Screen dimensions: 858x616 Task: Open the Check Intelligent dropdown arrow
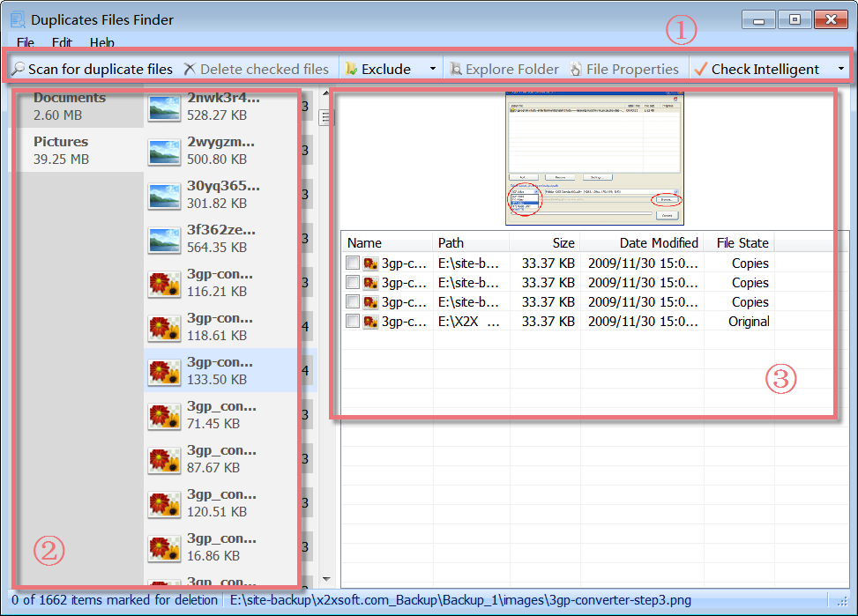pos(842,68)
